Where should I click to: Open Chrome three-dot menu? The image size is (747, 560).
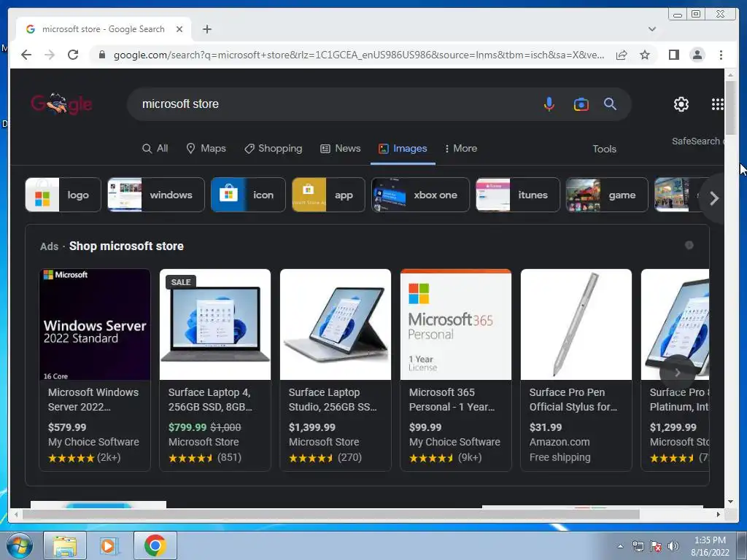pyautogui.click(x=721, y=55)
